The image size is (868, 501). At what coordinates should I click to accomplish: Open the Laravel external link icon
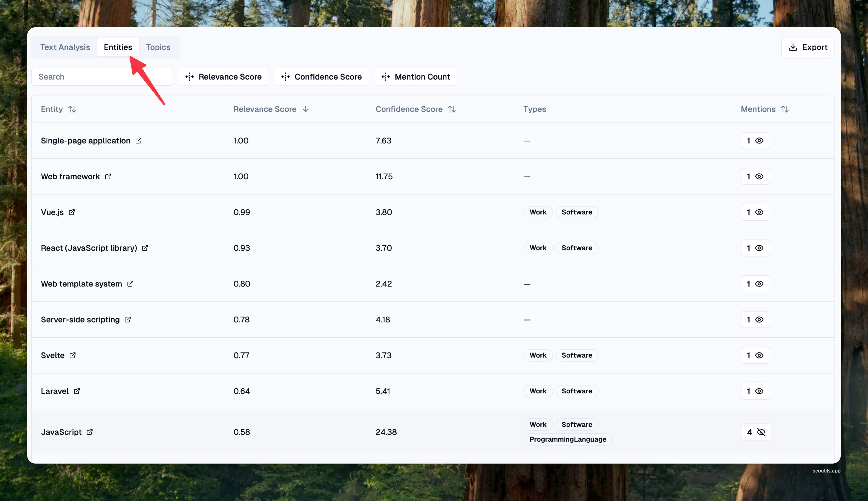tap(77, 391)
